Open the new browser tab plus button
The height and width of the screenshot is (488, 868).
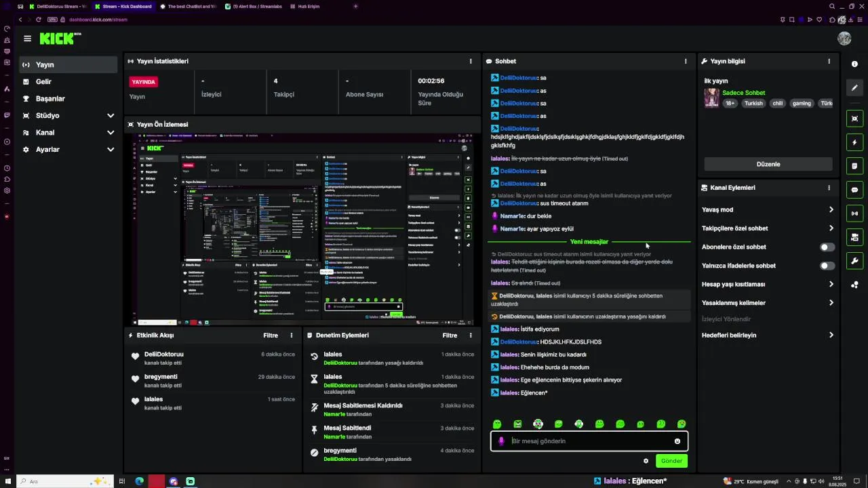click(355, 6)
